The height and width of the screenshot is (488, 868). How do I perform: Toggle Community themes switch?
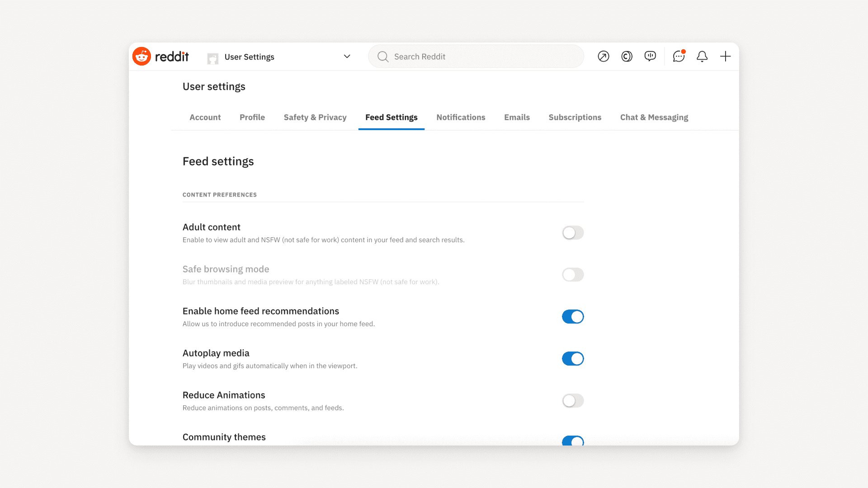pyautogui.click(x=573, y=441)
